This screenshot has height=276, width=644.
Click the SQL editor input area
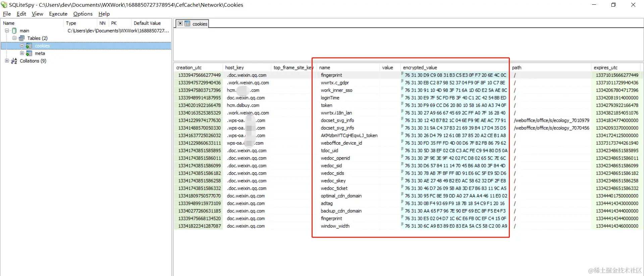tap(408, 44)
